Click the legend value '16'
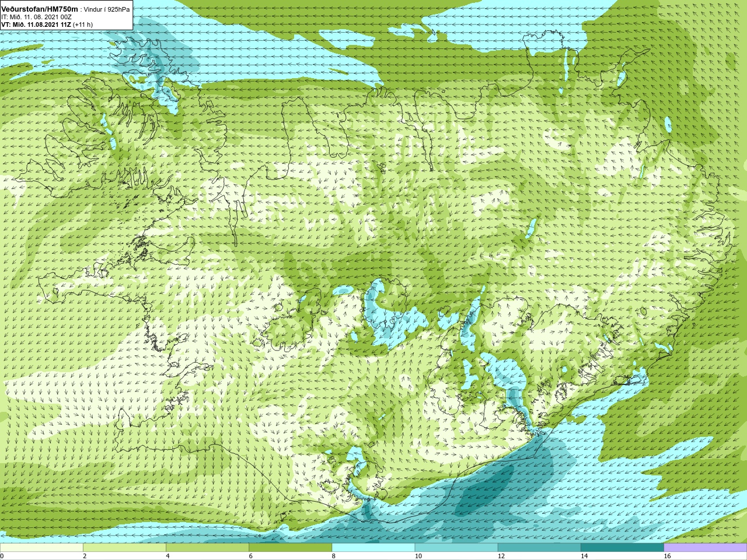This screenshot has height=560, width=747. coord(668,556)
